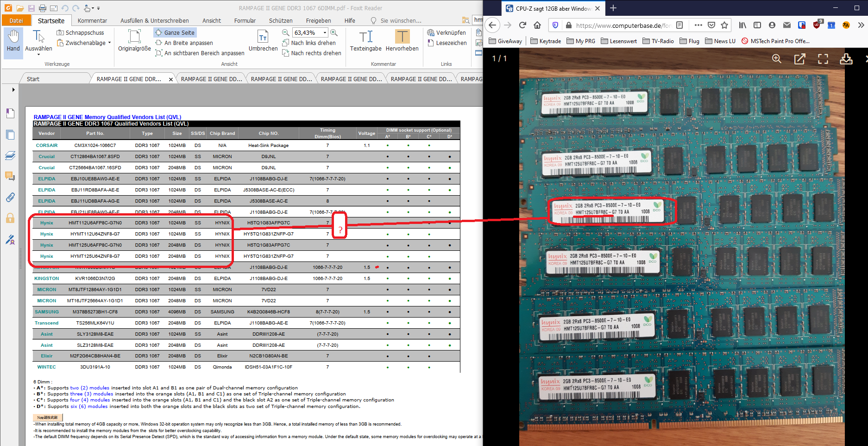Open the security lock panel in Foxit sidebar
The image size is (868, 446).
10,218
